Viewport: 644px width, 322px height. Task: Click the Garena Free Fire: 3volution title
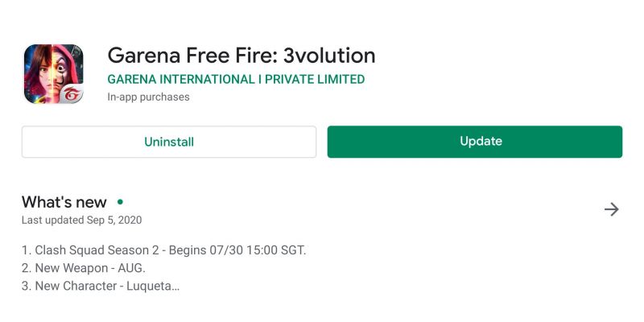click(242, 56)
